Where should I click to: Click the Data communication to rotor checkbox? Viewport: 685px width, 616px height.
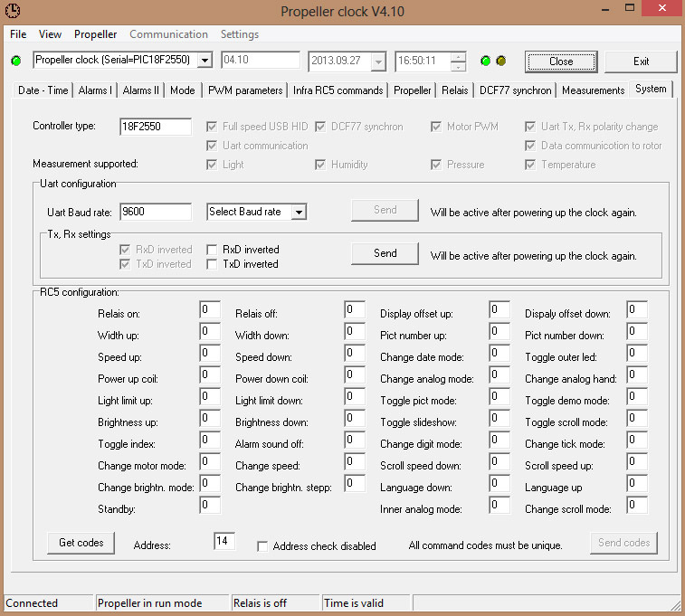[x=530, y=146]
